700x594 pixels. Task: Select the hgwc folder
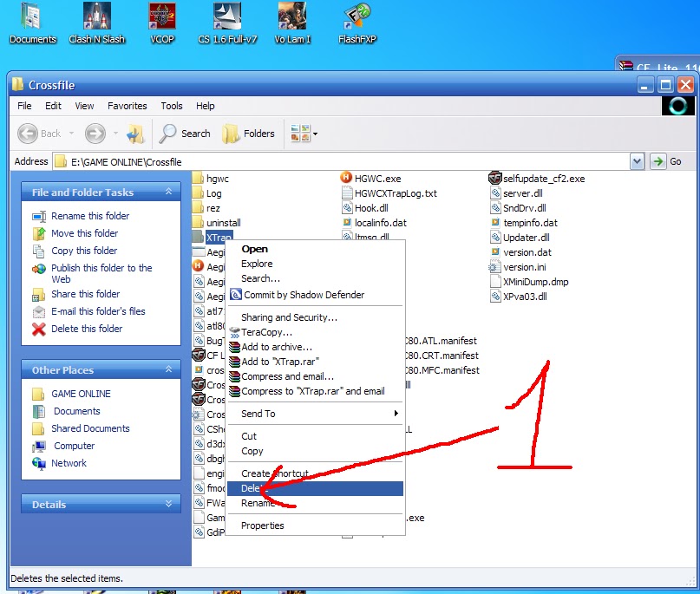211,179
